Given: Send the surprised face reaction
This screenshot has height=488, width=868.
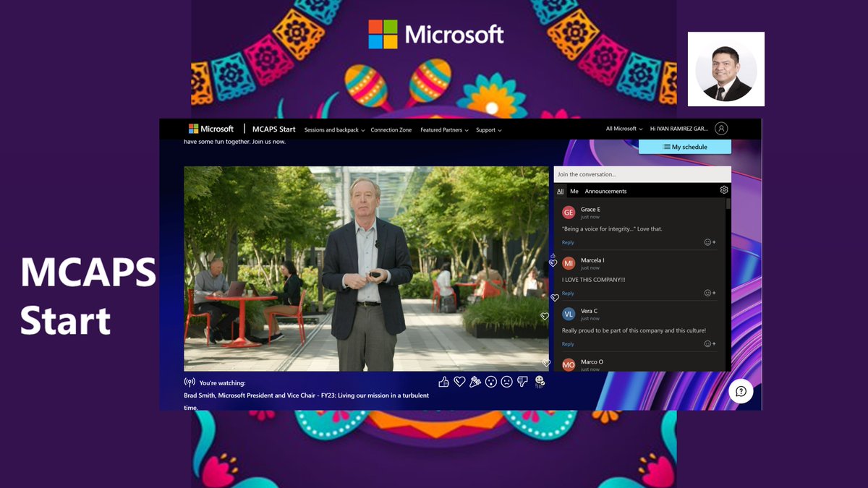Looking at the screenshot, I should (x=491, y=382).
